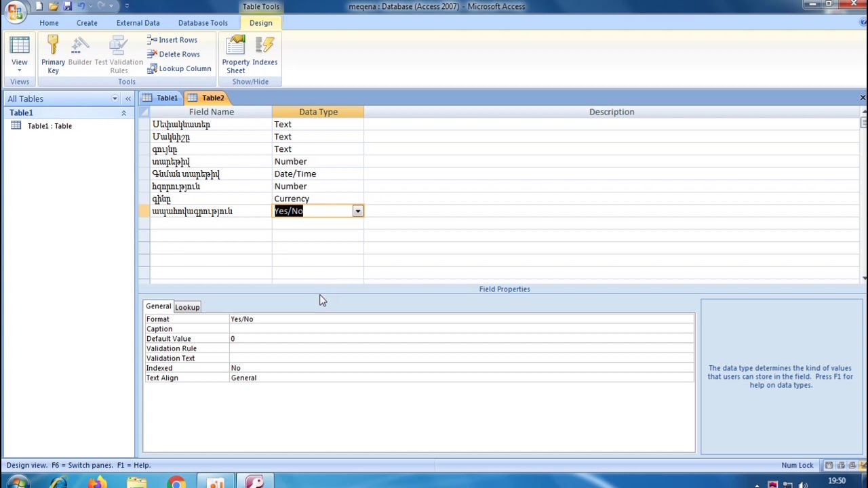
Task: Click the Open folder quick access icon
Action: click(x=54, y=6)
